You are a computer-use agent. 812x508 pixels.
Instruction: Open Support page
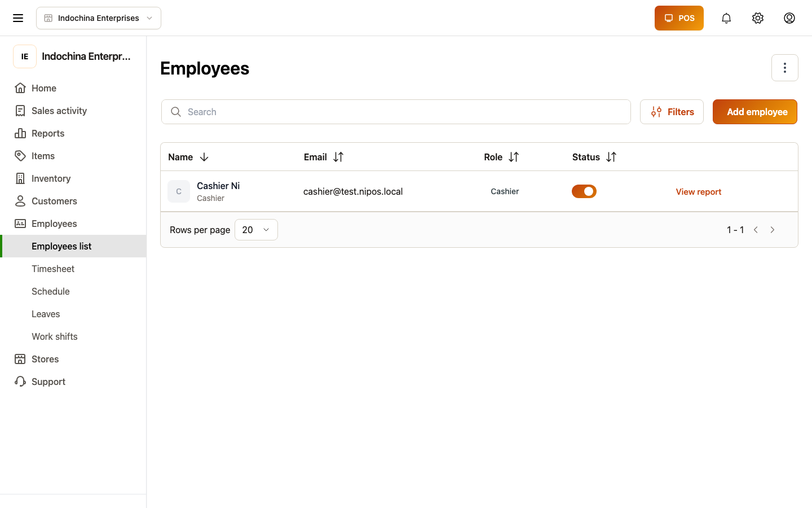pos(73,382)
